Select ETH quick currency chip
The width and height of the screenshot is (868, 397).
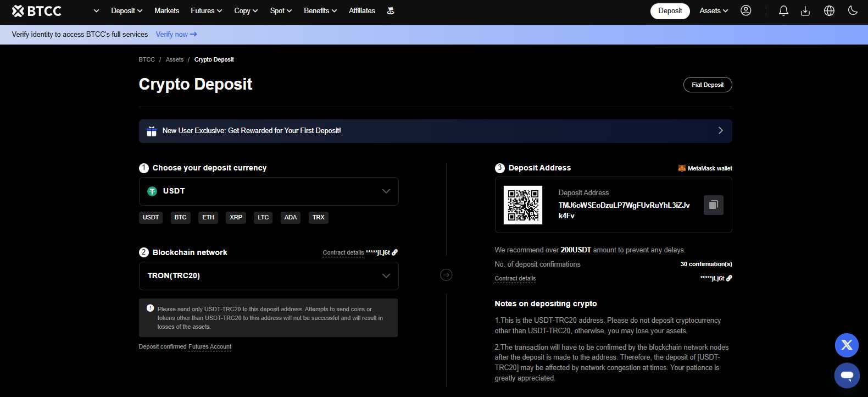(x=208, y=218)
